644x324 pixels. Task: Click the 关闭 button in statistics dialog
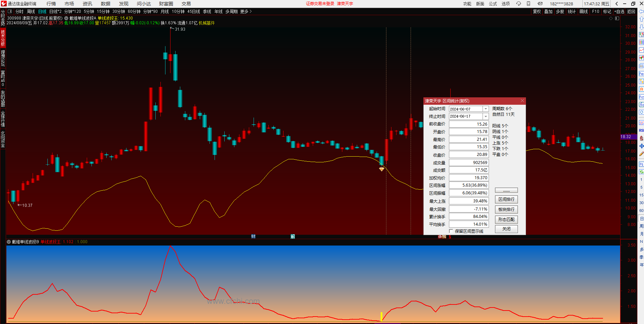pyautogui.click(x=506, y=229)
